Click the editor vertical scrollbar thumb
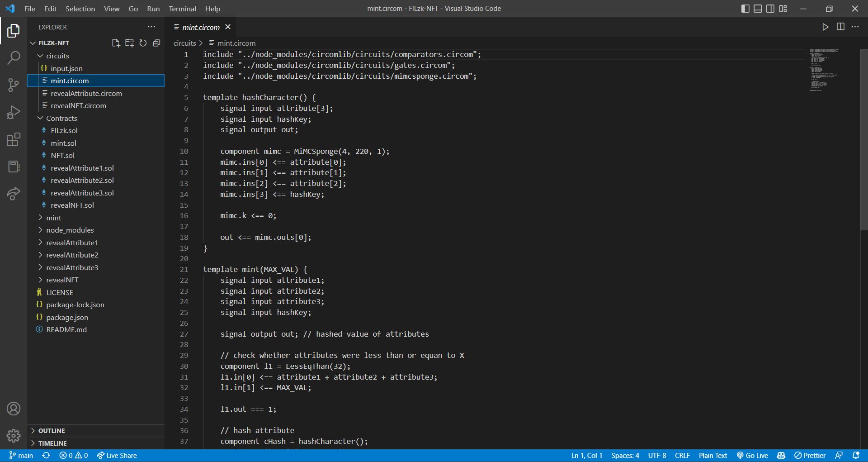Viewport: 868px width, 462px height. tap(864, 139)
